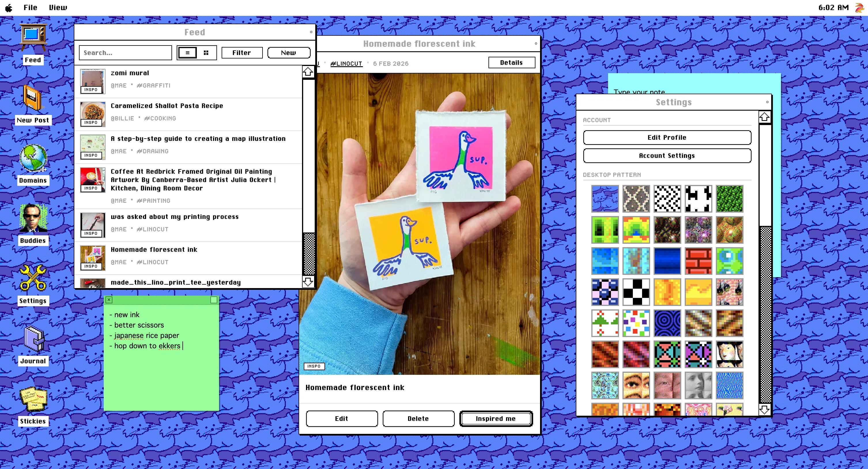Click the green sticky note resize box

214,300
